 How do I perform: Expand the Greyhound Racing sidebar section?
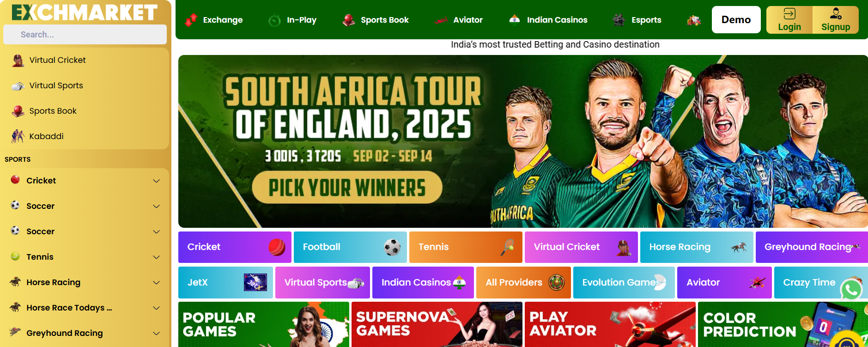pyautogui.click(x=85, y=333)
